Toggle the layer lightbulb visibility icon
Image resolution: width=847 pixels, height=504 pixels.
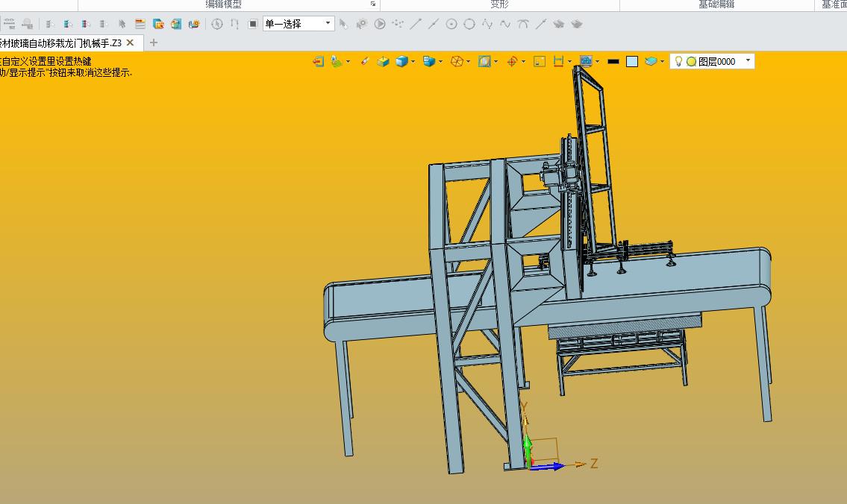pyautogui.click(x=678, y=62)
